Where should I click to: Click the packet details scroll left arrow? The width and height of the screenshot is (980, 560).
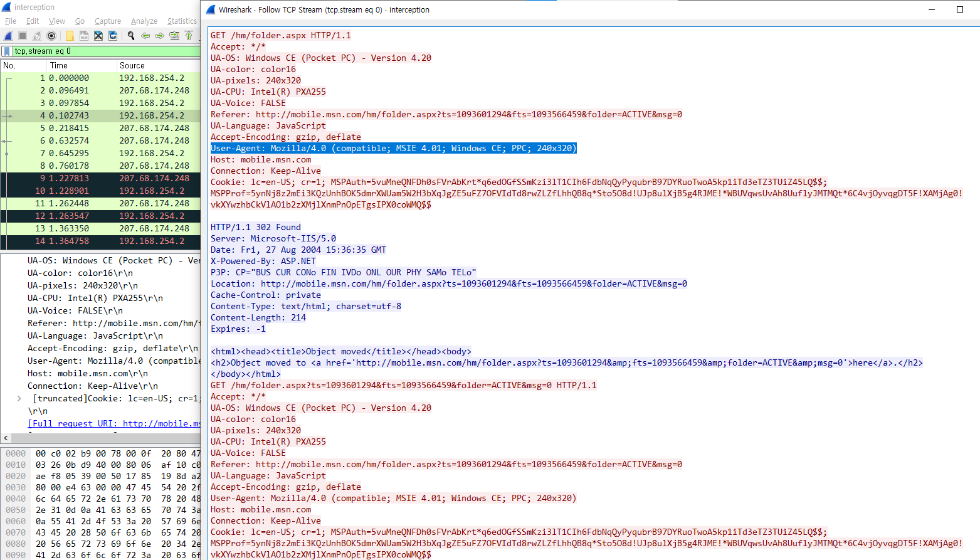point(6,438)
